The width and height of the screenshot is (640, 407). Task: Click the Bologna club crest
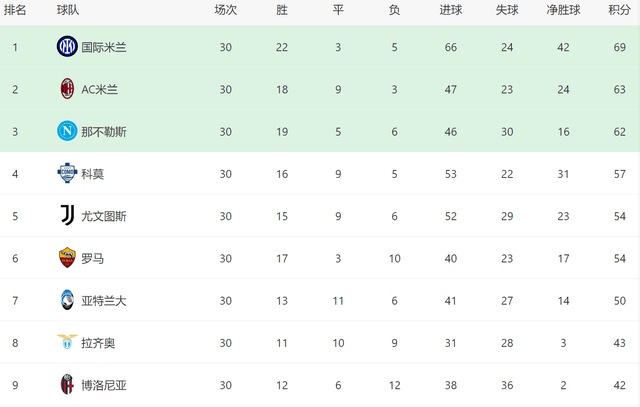[x=67, y=385]
